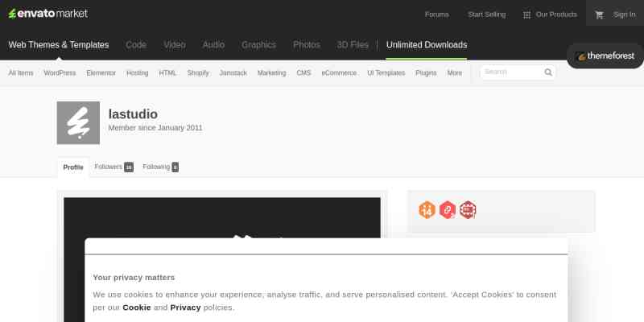The image size is (644, 322).
Task: Select the Code category
Action: [x=136, y=45]
